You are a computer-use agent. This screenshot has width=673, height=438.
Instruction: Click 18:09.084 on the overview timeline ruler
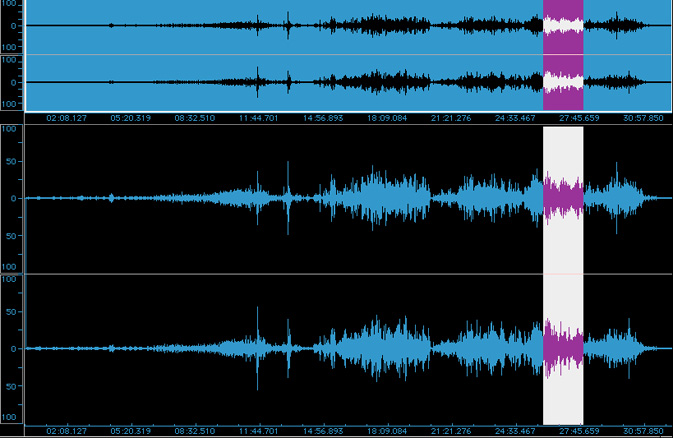point(386,118)
